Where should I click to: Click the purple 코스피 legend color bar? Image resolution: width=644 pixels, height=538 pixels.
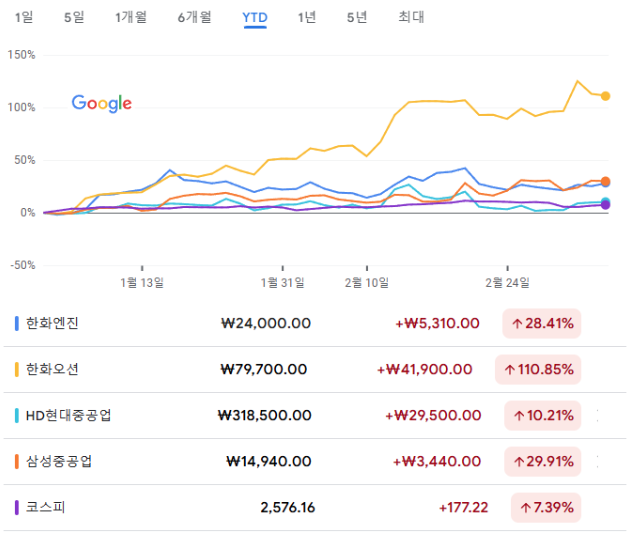click(17, 508)
